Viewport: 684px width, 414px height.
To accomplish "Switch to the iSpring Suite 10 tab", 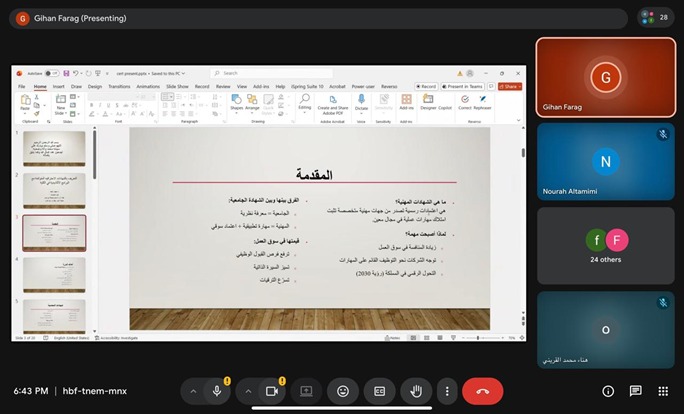I will [307, 86].
